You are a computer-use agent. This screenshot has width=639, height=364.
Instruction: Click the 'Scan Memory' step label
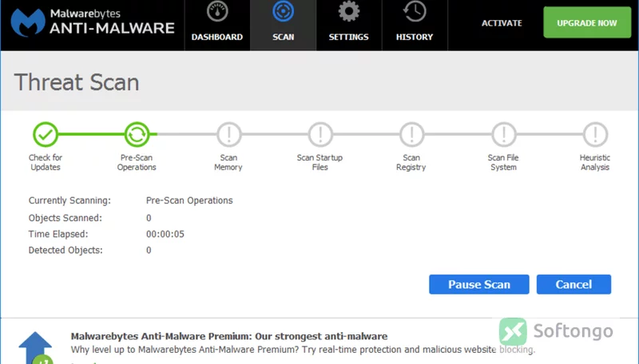(228, 163)
